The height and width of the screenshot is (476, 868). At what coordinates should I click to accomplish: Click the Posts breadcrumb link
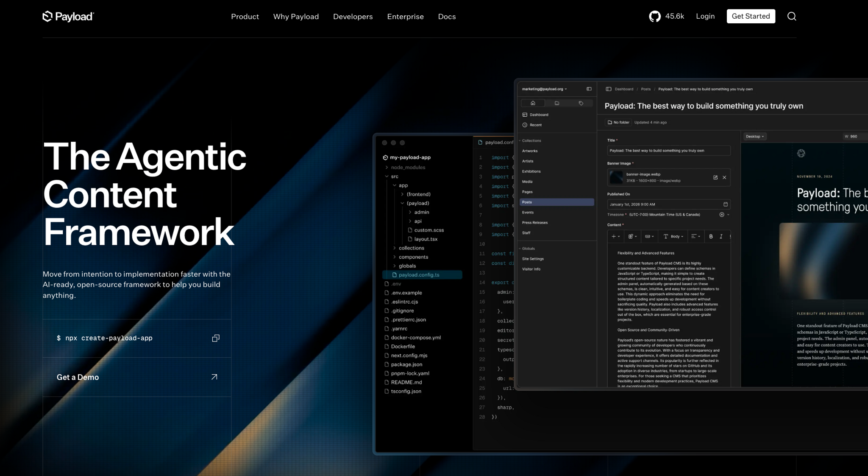tap(645, 89)
